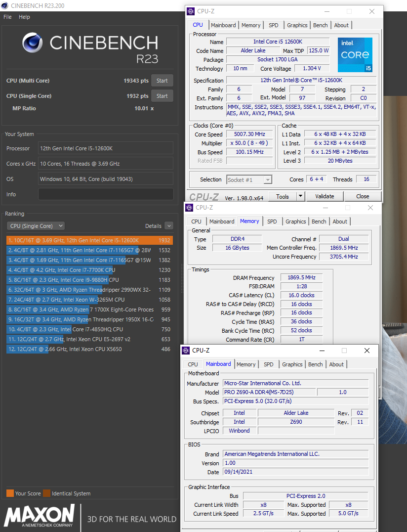Viewport: 407px width, 532px height.
Task: Click the CPU-Z icon in Mainboard window title bar
Action: point(186,350)
